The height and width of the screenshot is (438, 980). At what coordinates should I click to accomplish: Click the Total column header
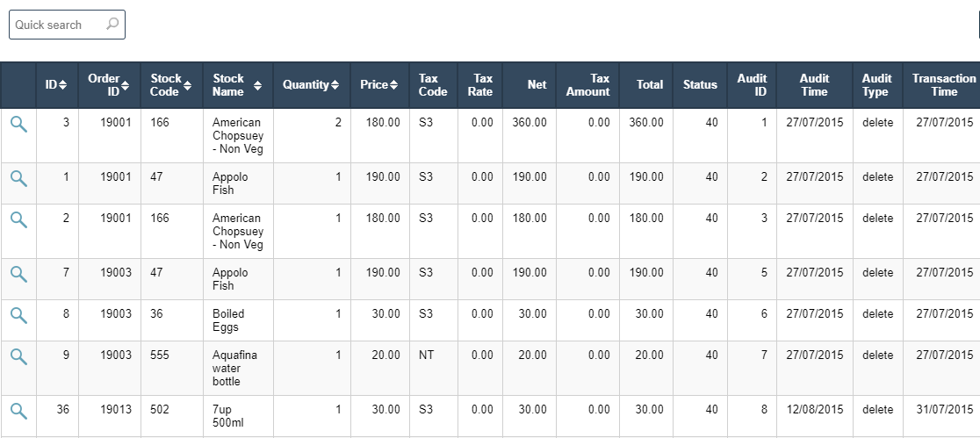[x=649, y=85]
